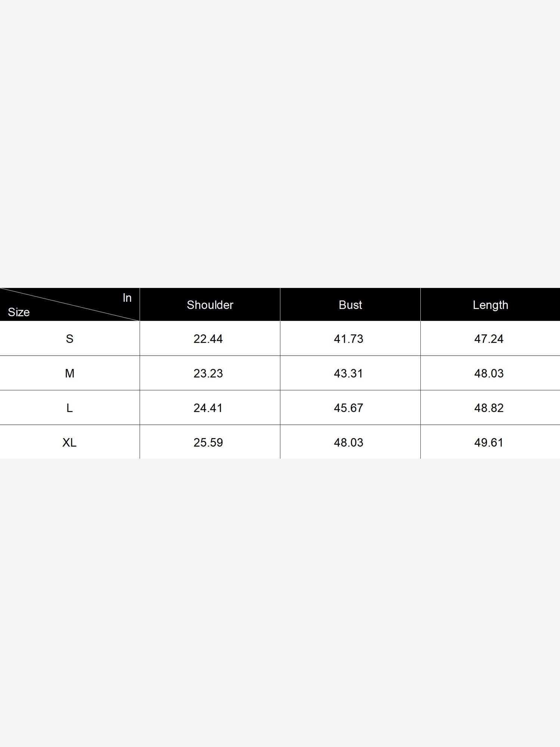
Task: Click length value 48.03 for size M
Action: pos(489,373)
